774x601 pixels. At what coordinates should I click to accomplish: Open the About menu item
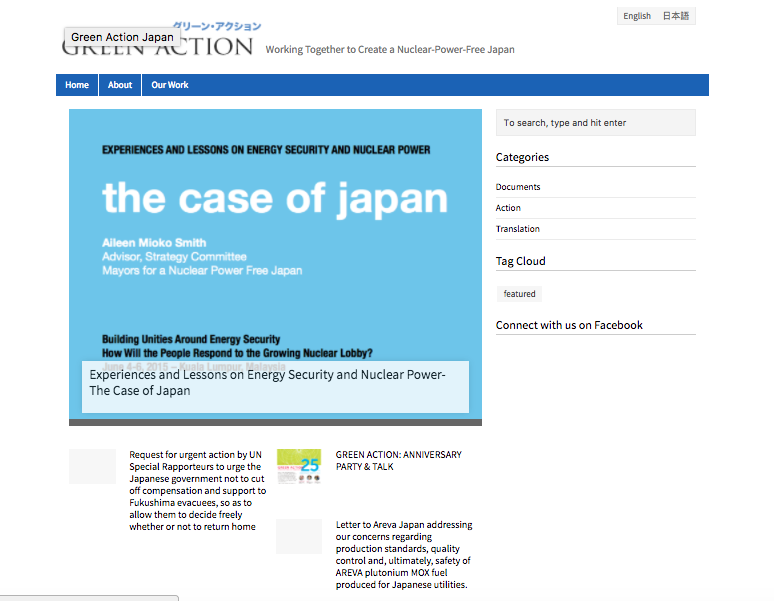120,85
